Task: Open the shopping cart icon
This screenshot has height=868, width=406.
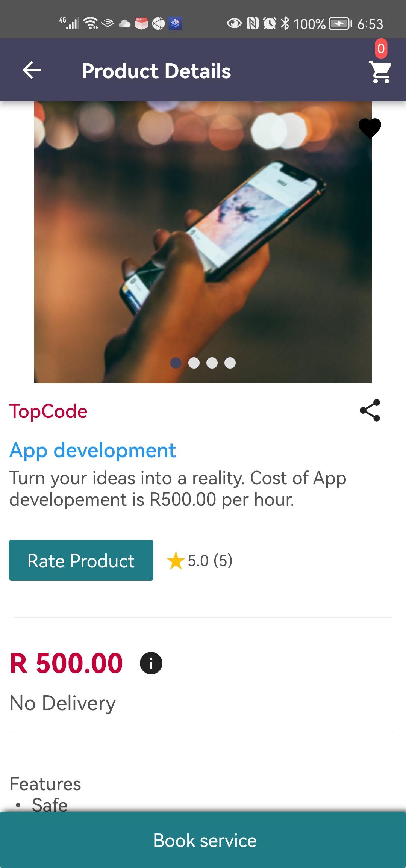Action: click(x=380, y=72)
